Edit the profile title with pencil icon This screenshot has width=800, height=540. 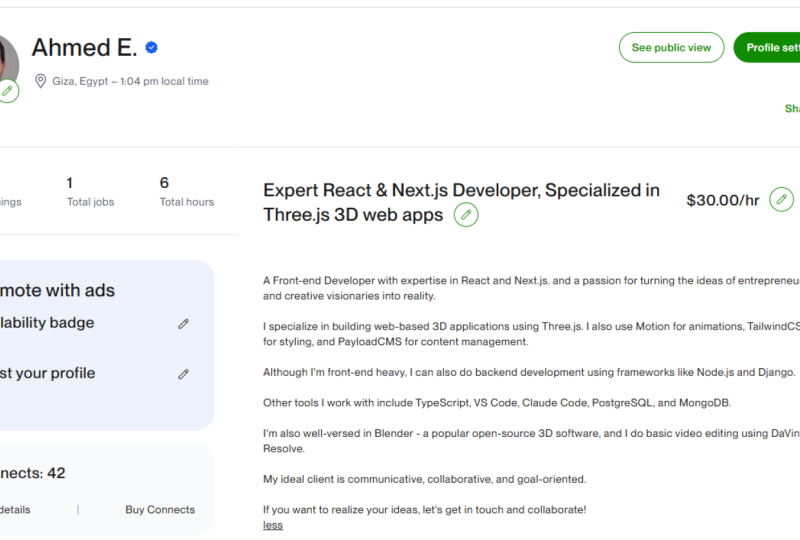click(x=466, y=215)
